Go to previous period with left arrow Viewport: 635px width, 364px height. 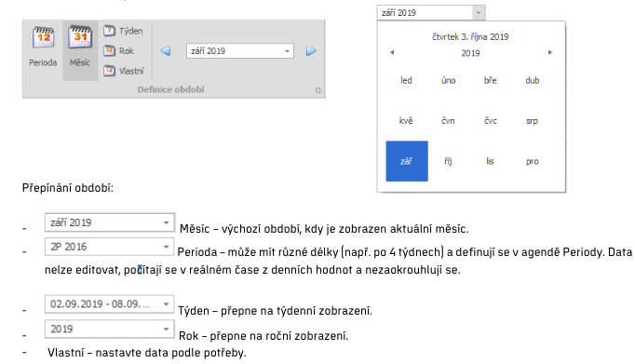[165, 51]
